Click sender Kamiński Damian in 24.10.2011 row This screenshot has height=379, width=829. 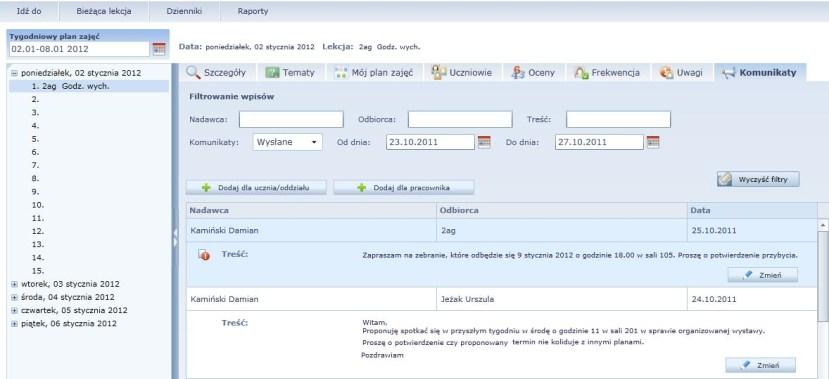coord(311,299)
